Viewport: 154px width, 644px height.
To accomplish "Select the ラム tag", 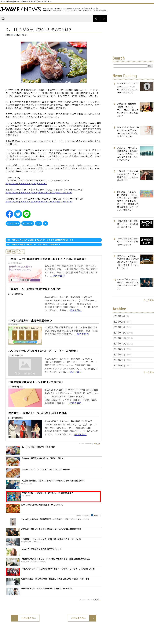I will pos(38,224).
